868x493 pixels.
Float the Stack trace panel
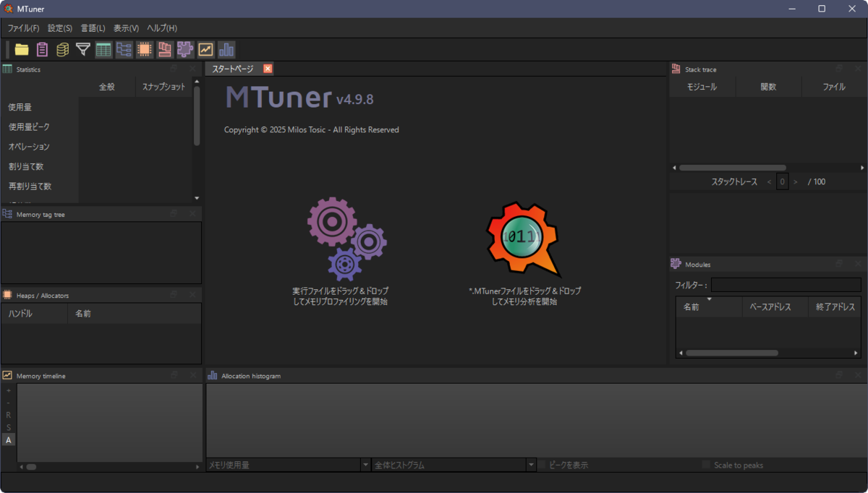(839, 69)
